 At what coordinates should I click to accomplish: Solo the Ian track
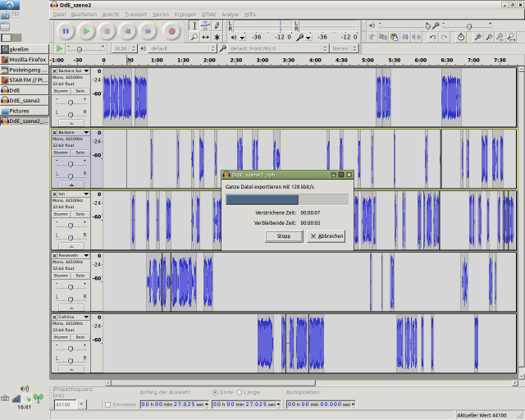80,214
